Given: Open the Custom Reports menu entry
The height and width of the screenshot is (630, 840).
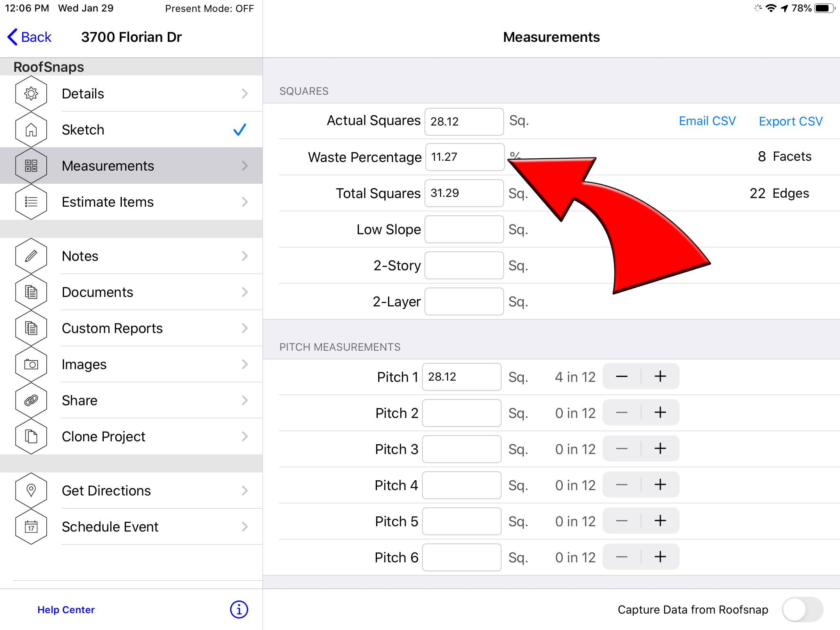Looking at the screenshot, I should [x=131, y=328].
